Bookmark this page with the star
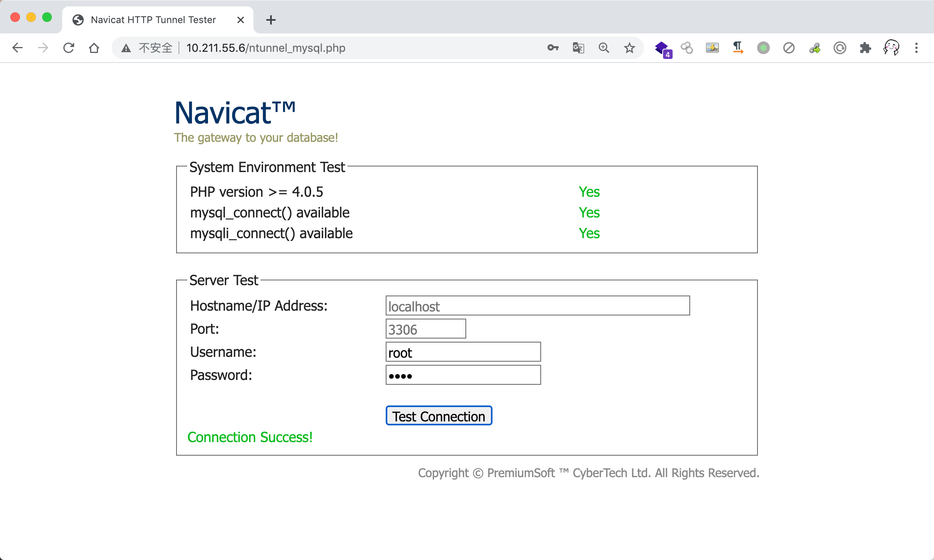This screenshot has width=934, height=560. 629,48
